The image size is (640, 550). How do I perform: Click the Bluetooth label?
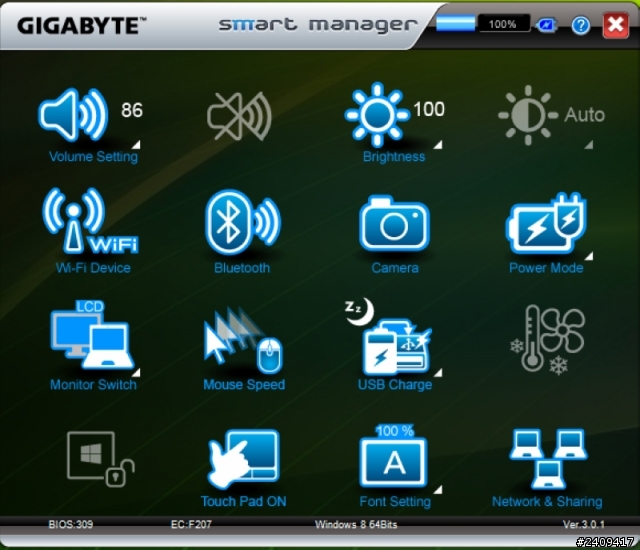(x=242, y=268)
